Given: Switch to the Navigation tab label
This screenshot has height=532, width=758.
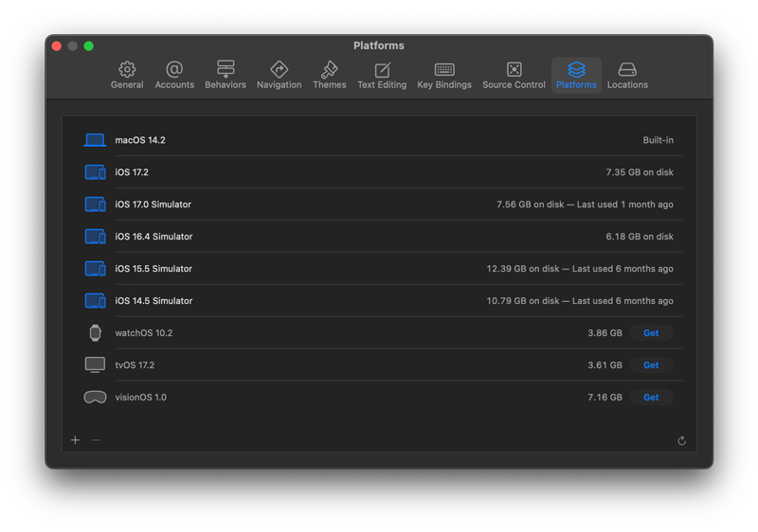Looking at the screenshot, I should (279, 84).
